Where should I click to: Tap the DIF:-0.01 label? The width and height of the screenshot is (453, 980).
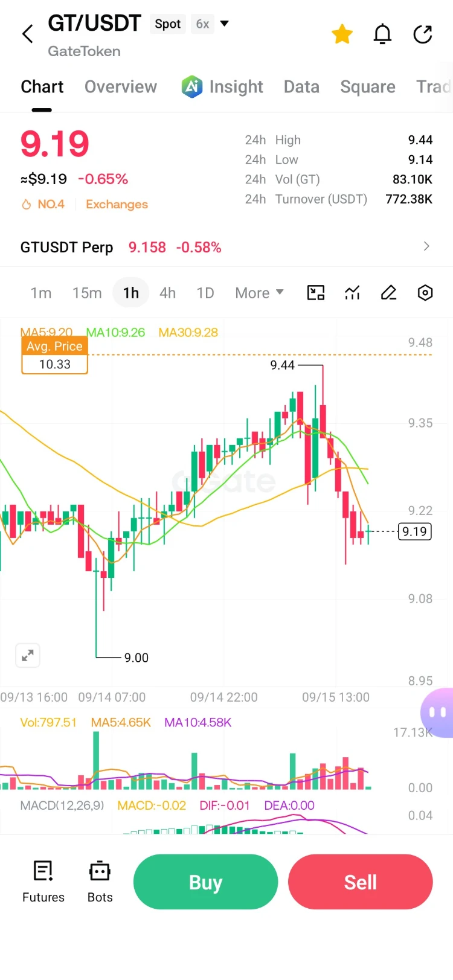pos(225,805)
